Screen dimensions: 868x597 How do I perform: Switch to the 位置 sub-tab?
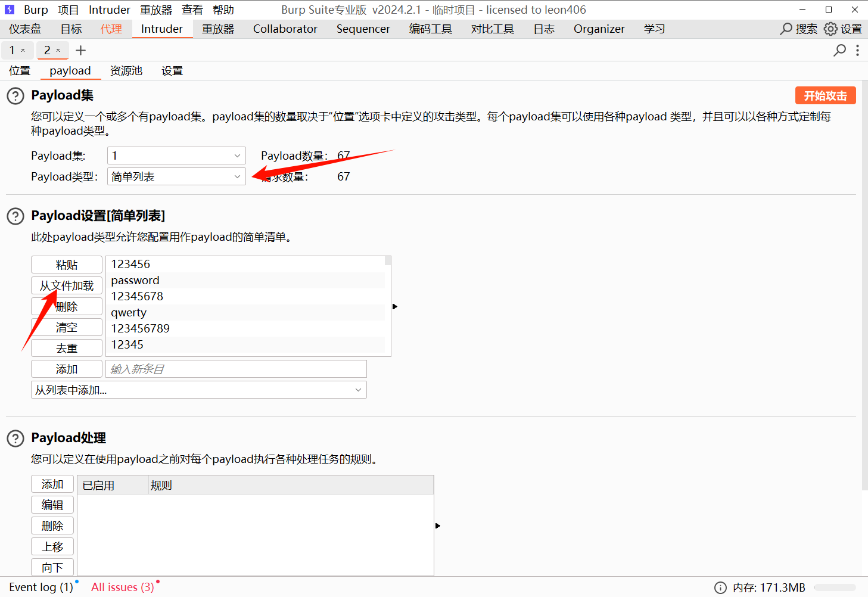tap(20, 71)
